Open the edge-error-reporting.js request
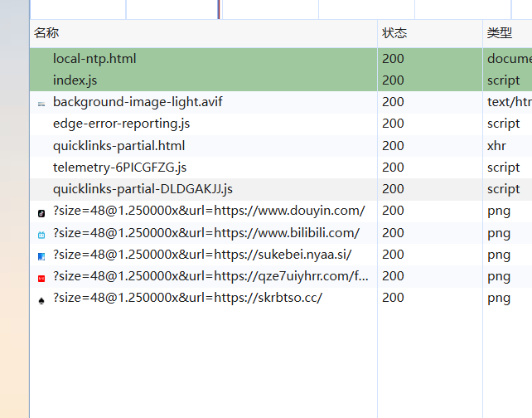 [x=121, y=124]
